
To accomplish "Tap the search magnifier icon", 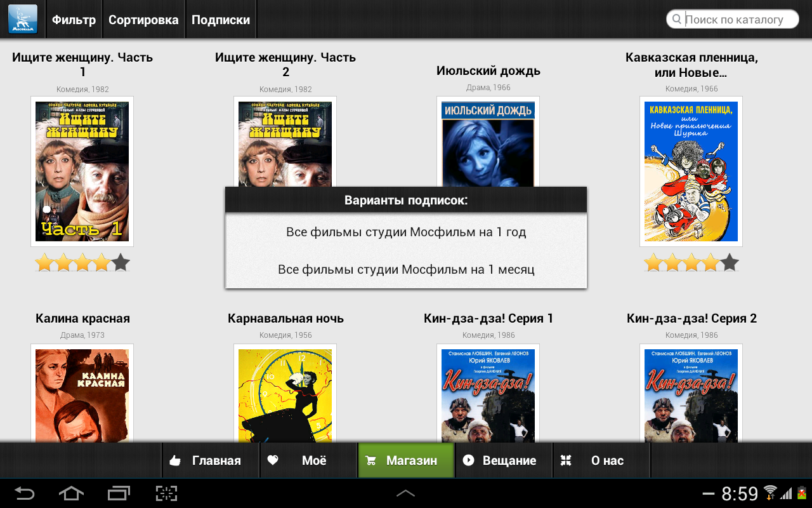I will [677, 19].
